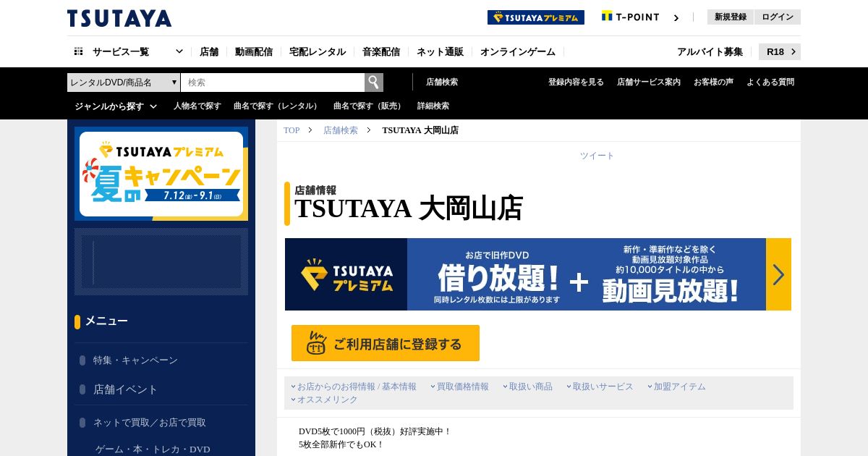Click the 新規登録 button
The width and height of the screenshot is (868, 456).
(x=731, y=17)
